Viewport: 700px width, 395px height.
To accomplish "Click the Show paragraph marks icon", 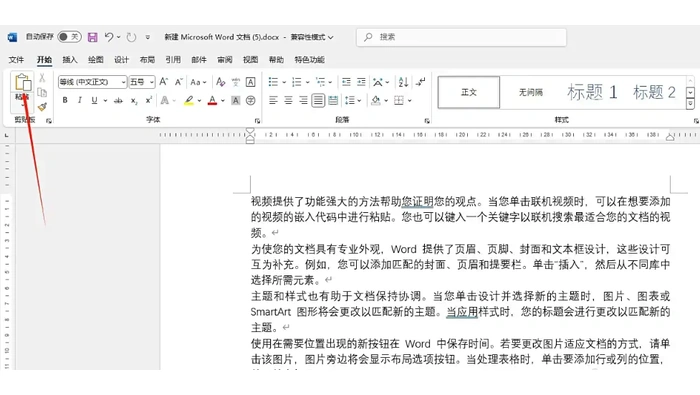I will [x=421, y=82].
